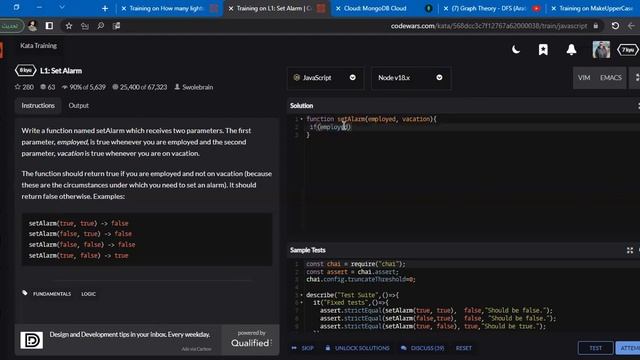Open the Node v18.x version dropdown
This screenshot has width=640, height=360.
411,78
